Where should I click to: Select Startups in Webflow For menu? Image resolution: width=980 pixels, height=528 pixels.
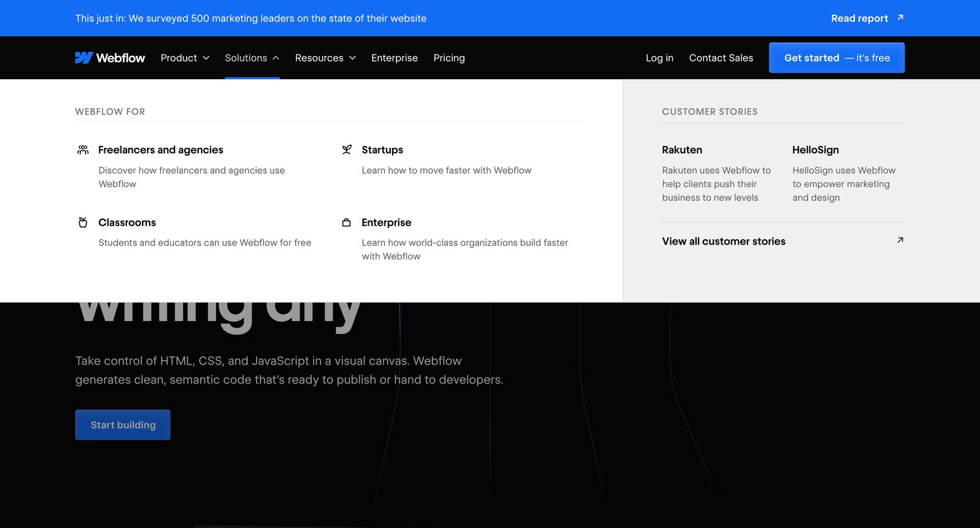tap(382, 150)
